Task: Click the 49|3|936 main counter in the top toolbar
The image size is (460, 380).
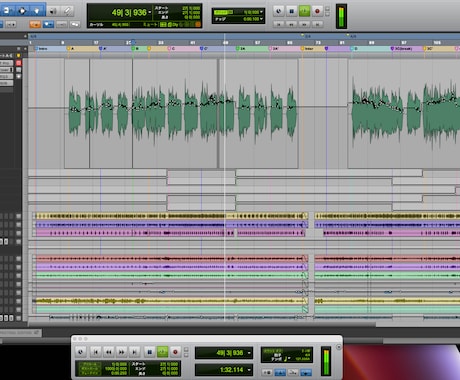Action: click(129, 13)
